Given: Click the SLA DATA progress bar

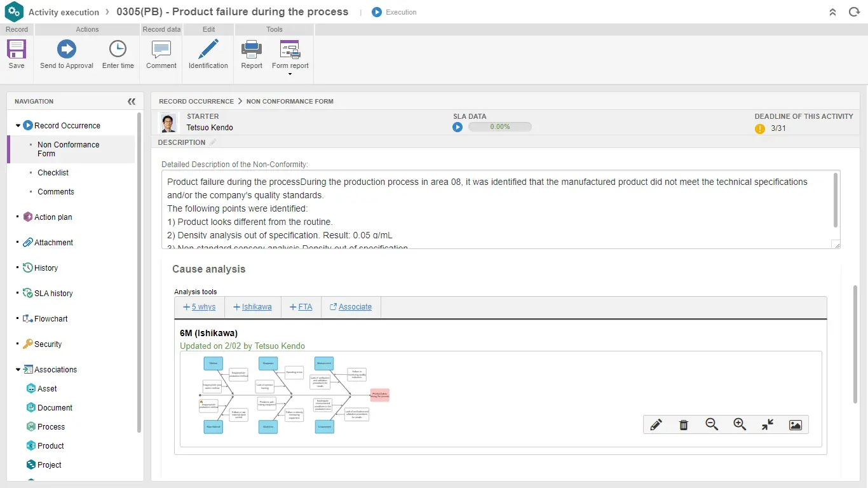Looking at the screenshot, I should (x=500, y=126).
